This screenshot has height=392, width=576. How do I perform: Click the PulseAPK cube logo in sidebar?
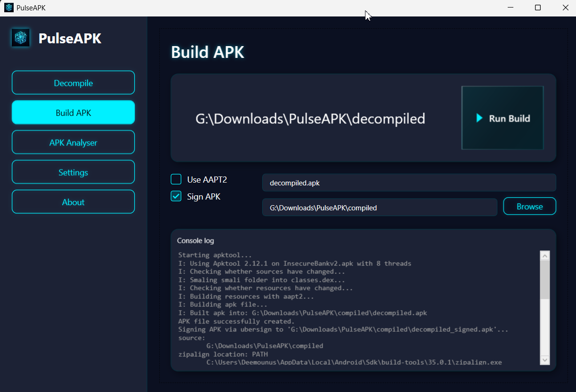pyautogui.click(x=21, y=38)
